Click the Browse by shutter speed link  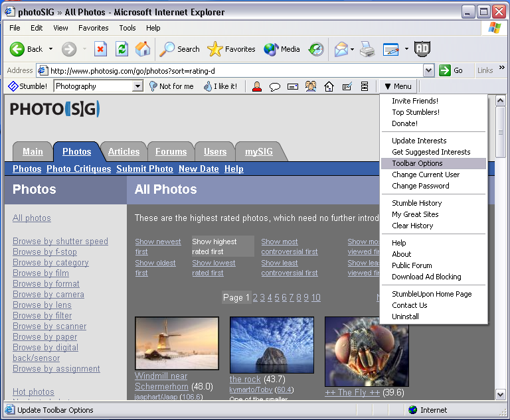coord(60,242)
